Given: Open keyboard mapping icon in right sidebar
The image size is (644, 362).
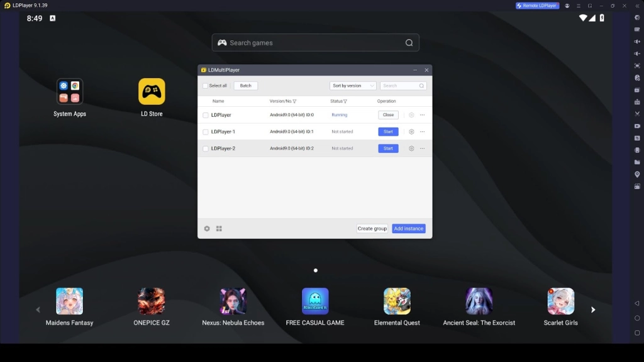Looking at the screenshot, I should [637, 30].
